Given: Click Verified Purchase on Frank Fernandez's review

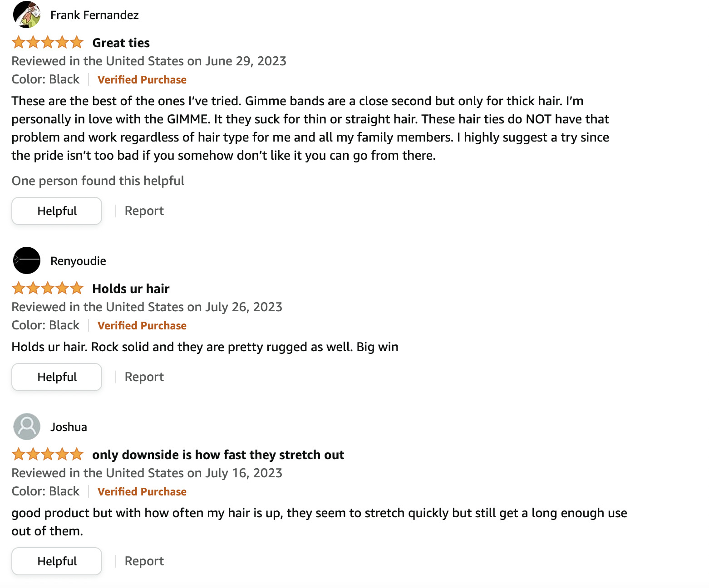Looking at the screenshot, I should [142, 80].
